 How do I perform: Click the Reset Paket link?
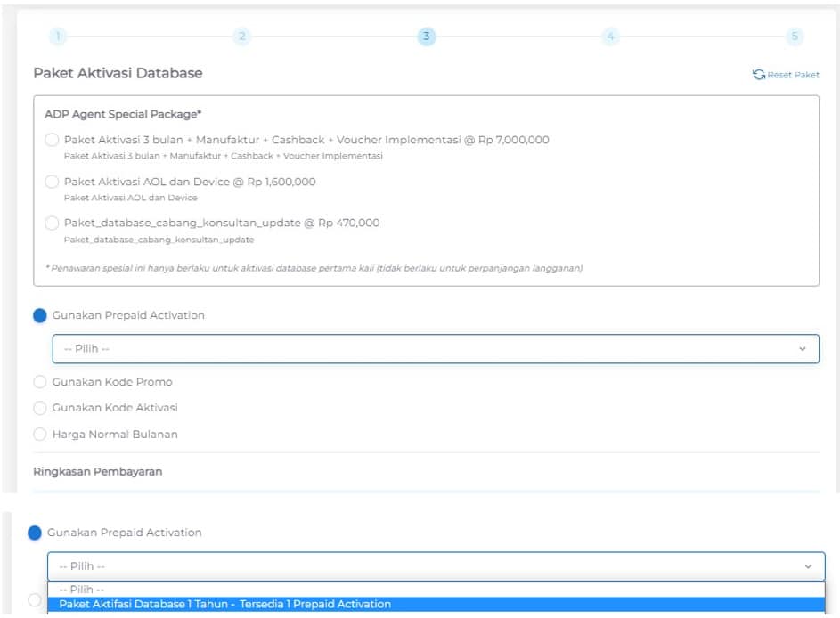pos(793,75)
